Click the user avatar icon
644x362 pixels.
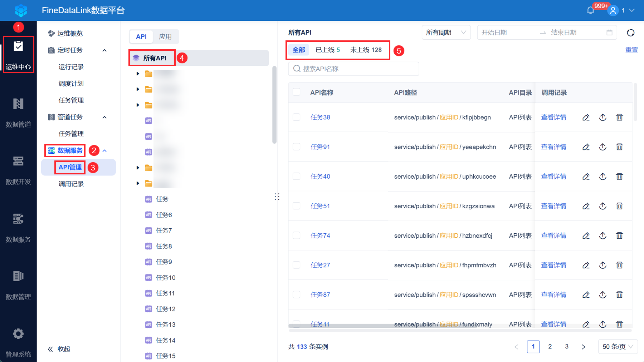point(613,10)
